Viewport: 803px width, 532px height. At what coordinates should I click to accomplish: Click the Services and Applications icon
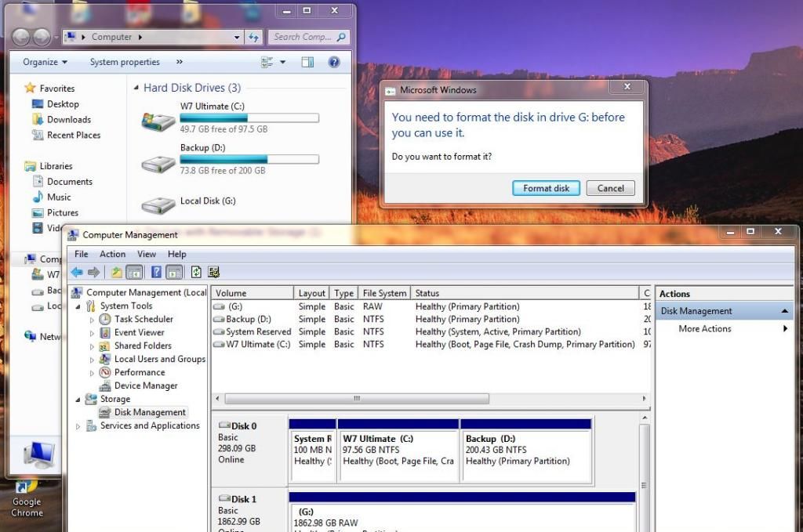point(91,425)
